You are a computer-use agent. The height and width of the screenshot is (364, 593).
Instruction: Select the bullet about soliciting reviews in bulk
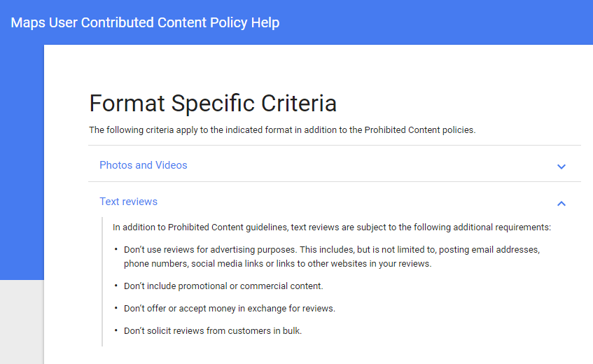coord(213,330)
